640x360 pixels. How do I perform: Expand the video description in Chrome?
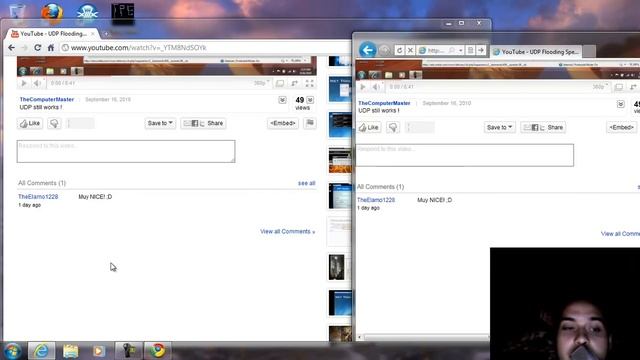[x=282, y=100]
